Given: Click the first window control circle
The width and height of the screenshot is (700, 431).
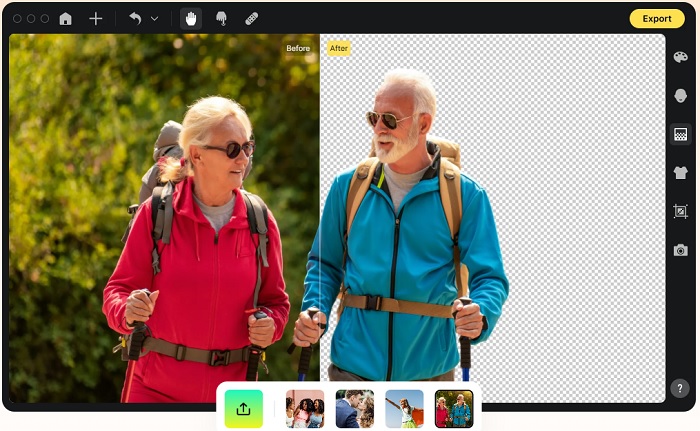Looking at the screenshot, I should click(x=17, y=19).
